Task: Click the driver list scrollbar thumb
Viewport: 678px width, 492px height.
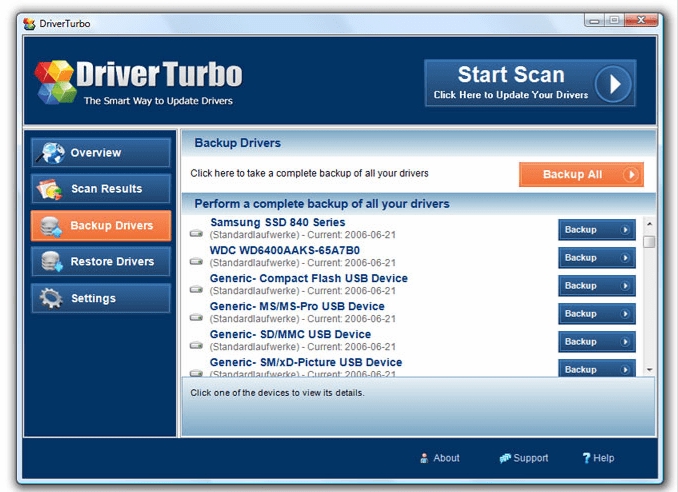Action: (649, 241)
